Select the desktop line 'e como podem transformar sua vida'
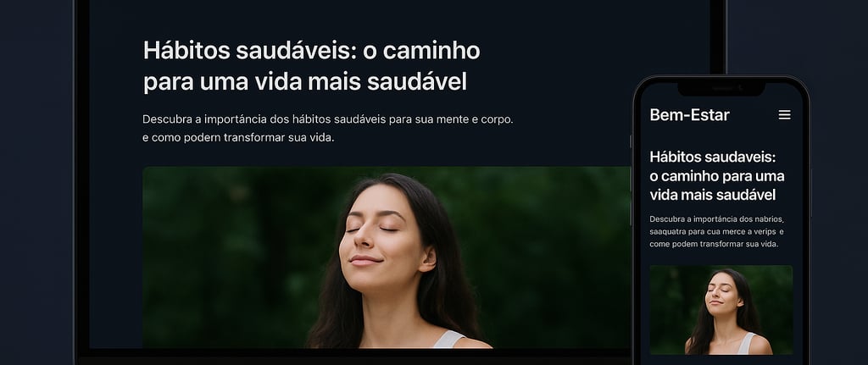Screen dimensions: 868x365 (x=238, y=138)
